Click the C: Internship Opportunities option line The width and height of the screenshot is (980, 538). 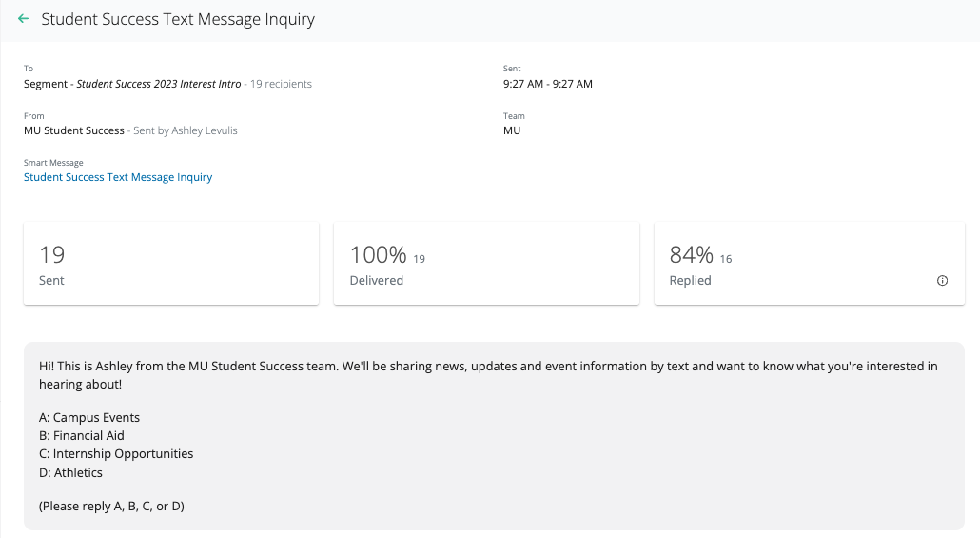(x=116, y=454)
